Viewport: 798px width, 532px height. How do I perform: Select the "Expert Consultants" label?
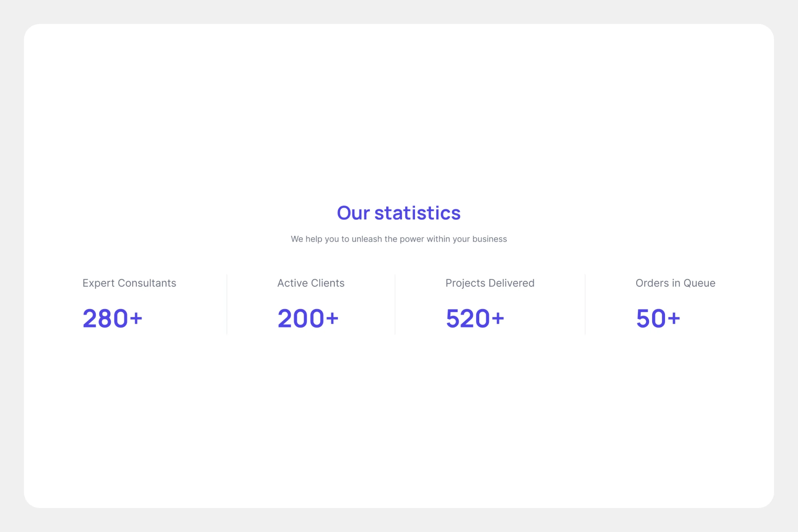[x=129, y=283]
